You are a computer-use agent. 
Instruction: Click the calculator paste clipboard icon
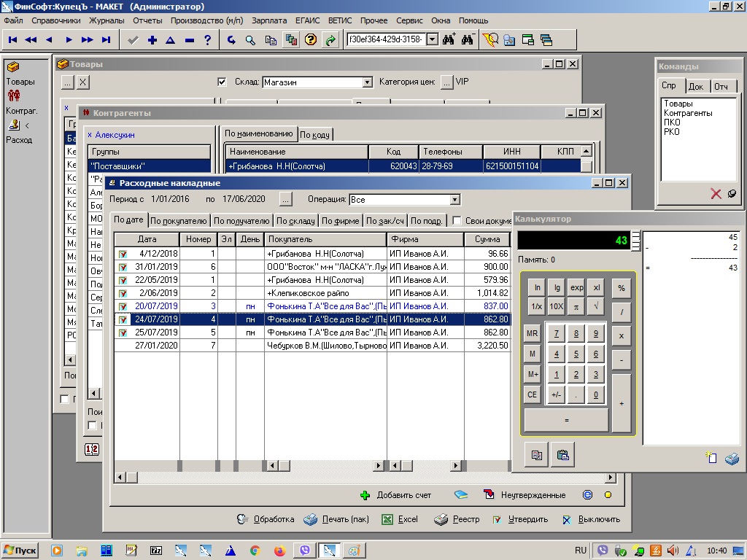(x=562, y=455)
